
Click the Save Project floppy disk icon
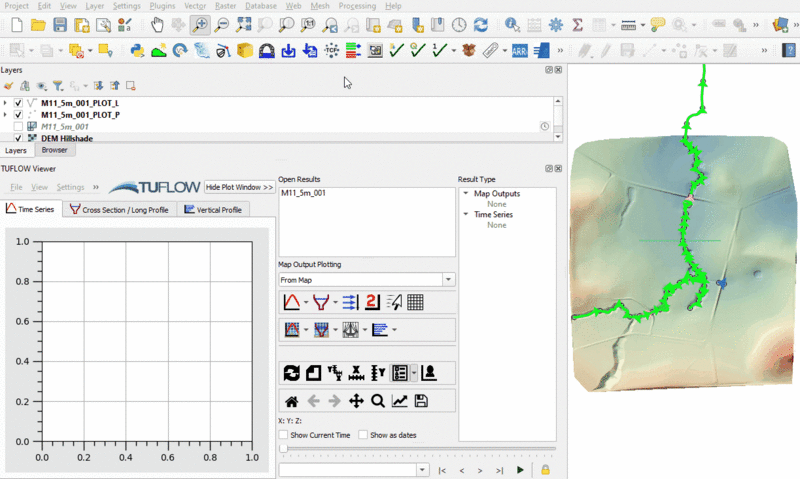(60, 24)
